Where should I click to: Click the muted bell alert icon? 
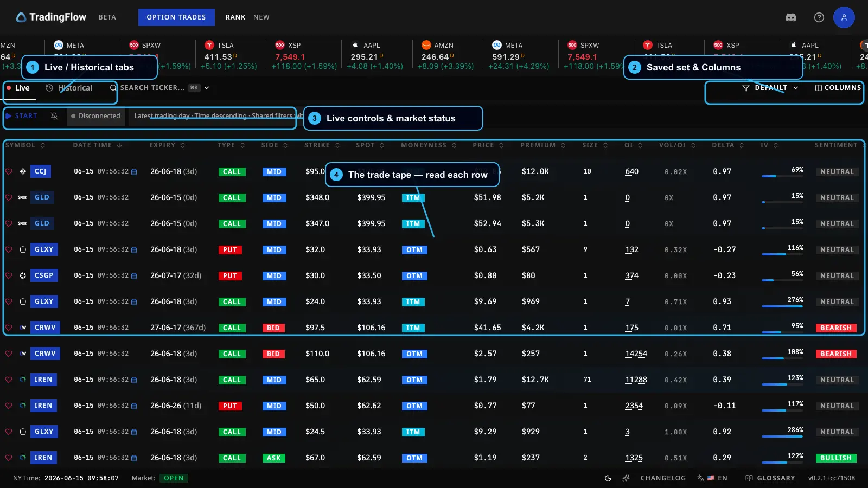tap(54, 116)
